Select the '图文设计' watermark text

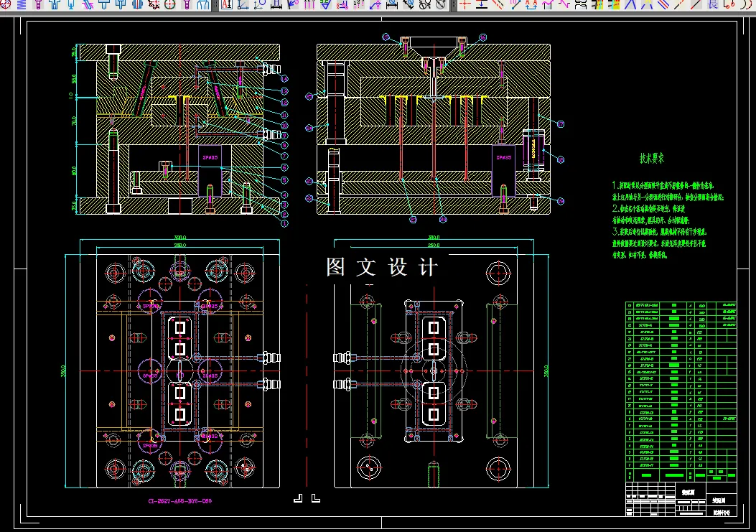click(381, 268)
